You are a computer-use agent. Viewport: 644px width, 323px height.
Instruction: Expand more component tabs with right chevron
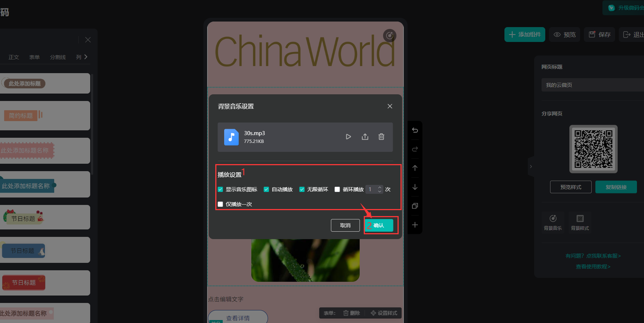tap(86, 57)
